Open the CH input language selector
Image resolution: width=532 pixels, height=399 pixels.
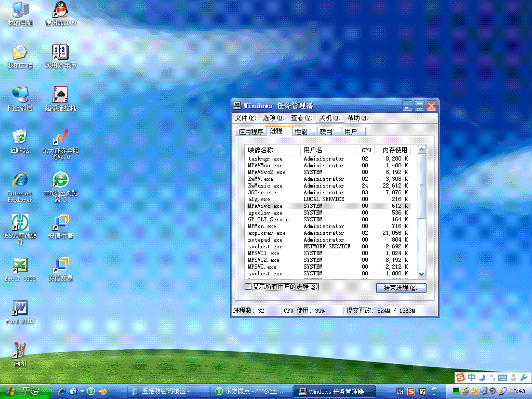tap(400, 392)
